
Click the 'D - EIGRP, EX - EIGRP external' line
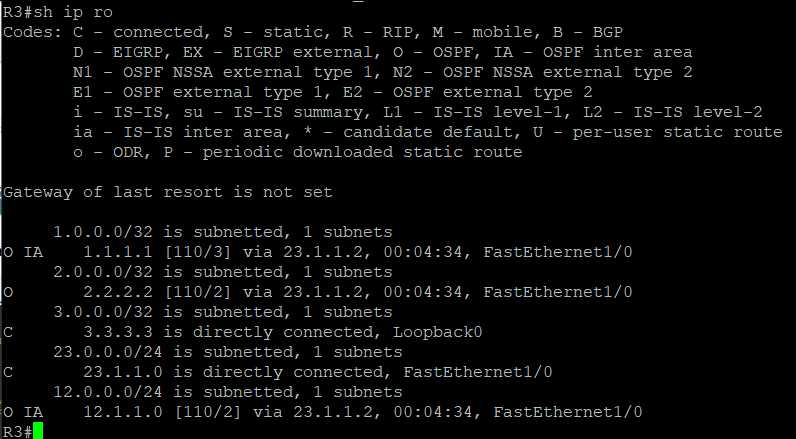[382, 52]
